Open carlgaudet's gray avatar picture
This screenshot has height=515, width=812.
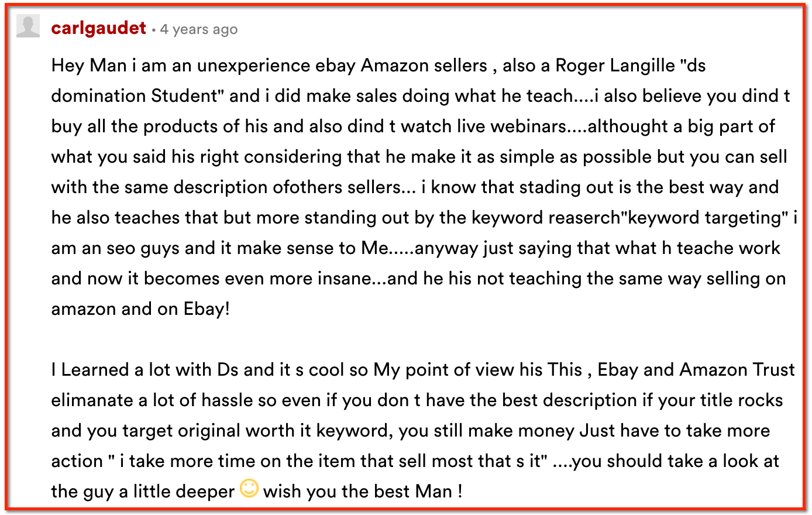[x=28, y=26]
